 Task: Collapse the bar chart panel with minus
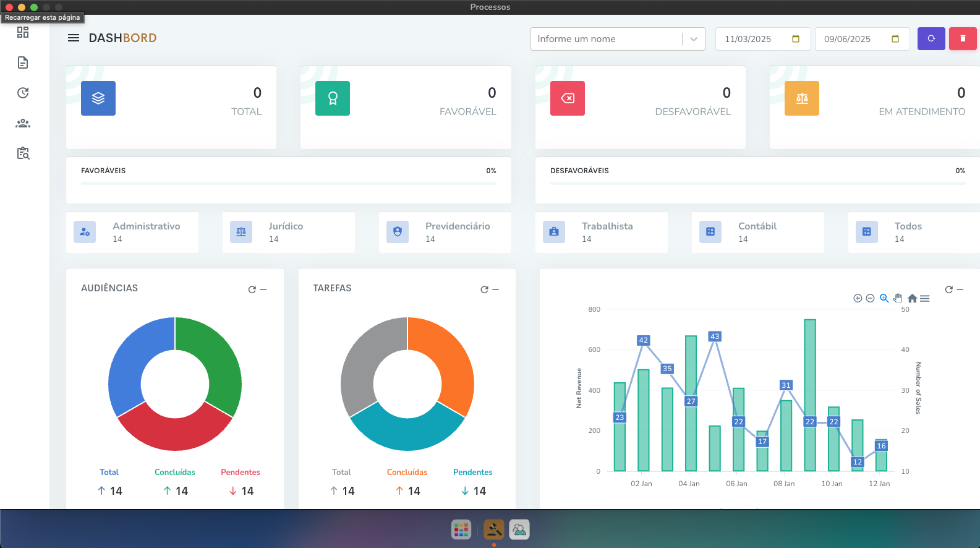click(x=960, y=289)
